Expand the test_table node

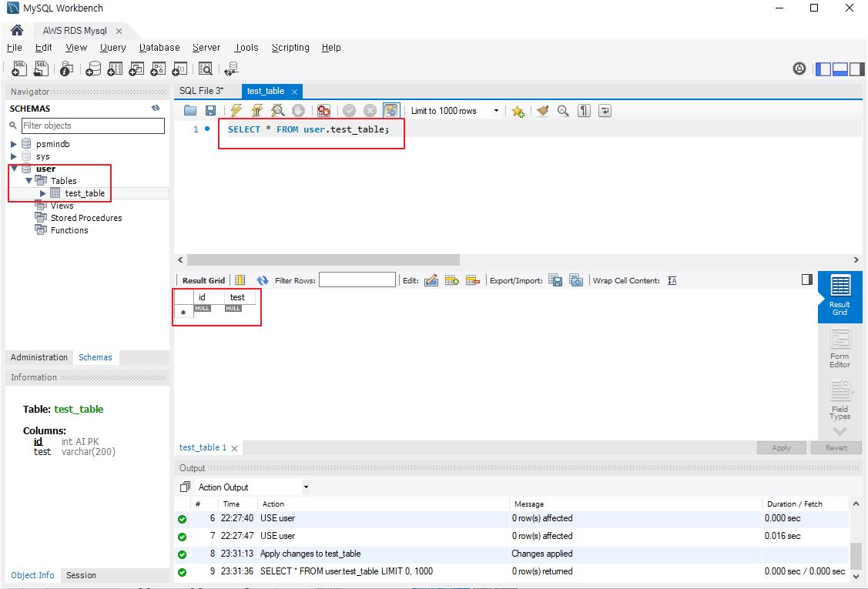point(42,193)
